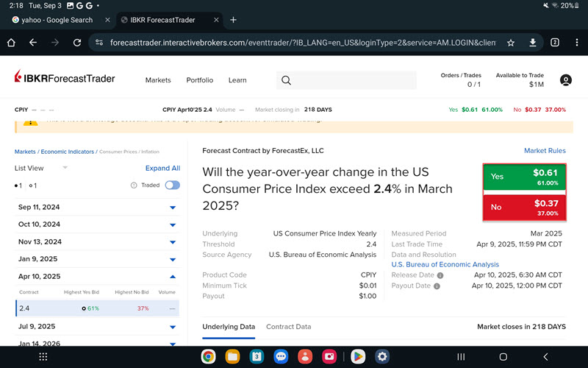This screenshot has width=588, height=368.
Task: Open the Android app drawer grid
Action: click(43, 357)
